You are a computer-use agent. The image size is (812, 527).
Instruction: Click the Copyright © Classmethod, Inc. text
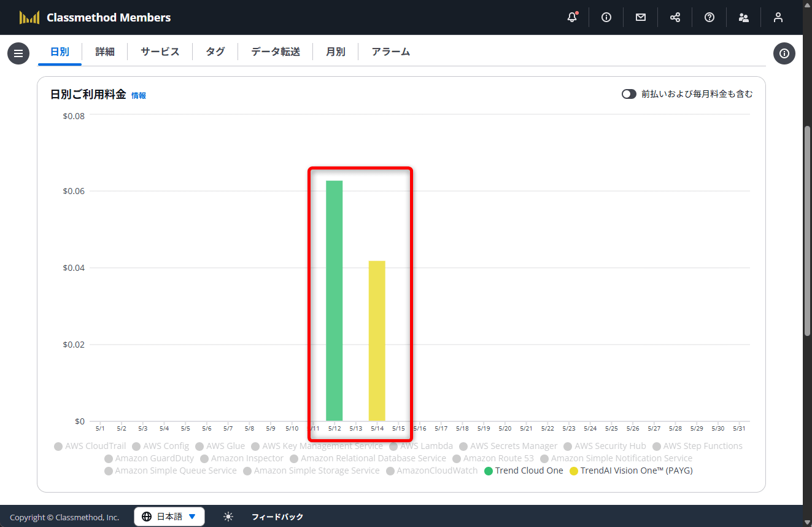pyautogui.click(x=64, y=517)
